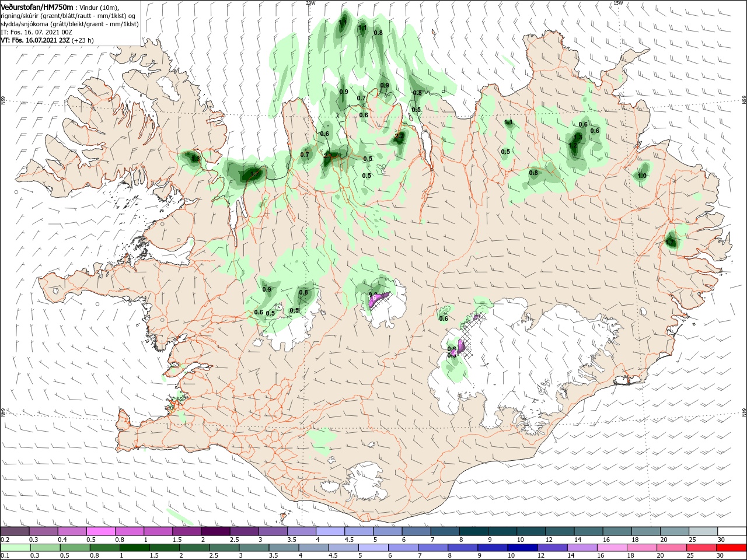Pick the darkest green swatch after 1, bottom scale
Screen dimensions: 747x560
tap(134, 548)
